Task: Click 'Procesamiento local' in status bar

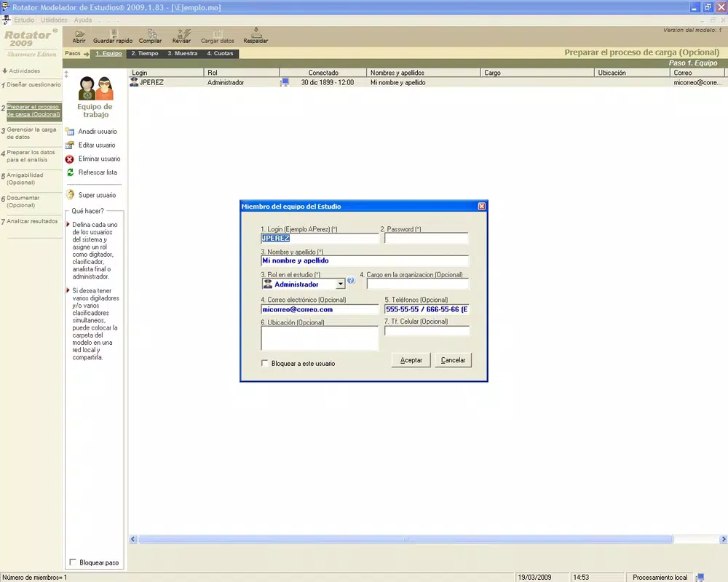Action: (x=660, y=578)
